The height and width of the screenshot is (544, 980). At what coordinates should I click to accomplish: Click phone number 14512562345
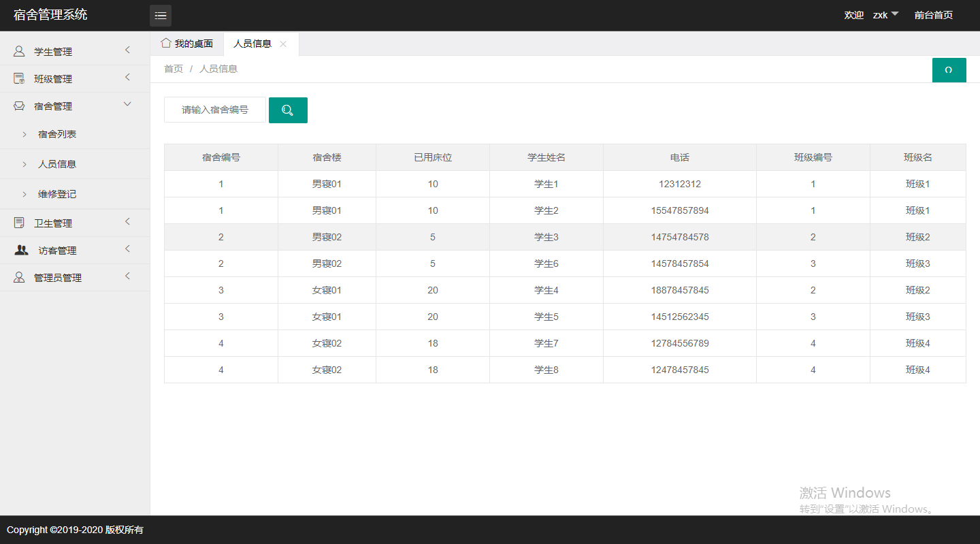(680, 317)
